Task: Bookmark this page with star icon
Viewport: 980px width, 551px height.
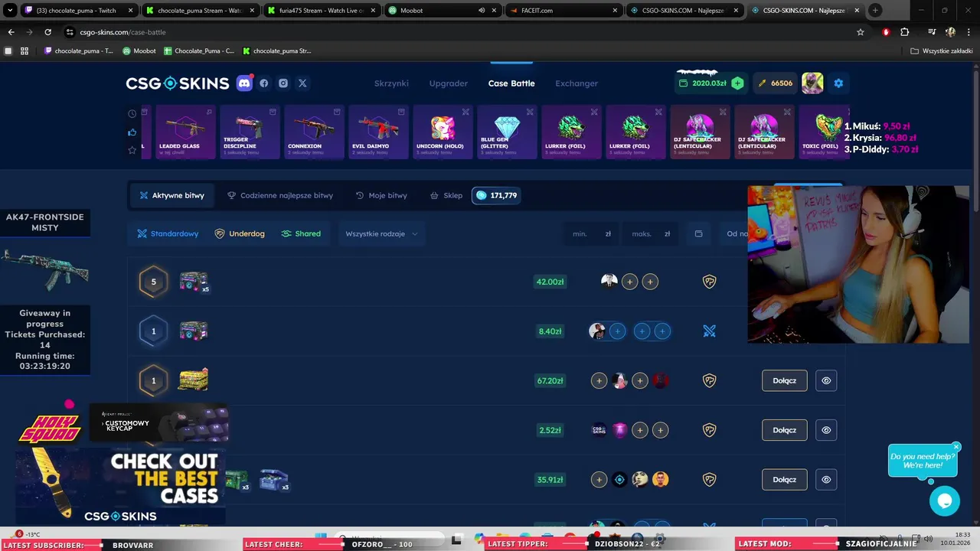Action: (x=861, y=32)
